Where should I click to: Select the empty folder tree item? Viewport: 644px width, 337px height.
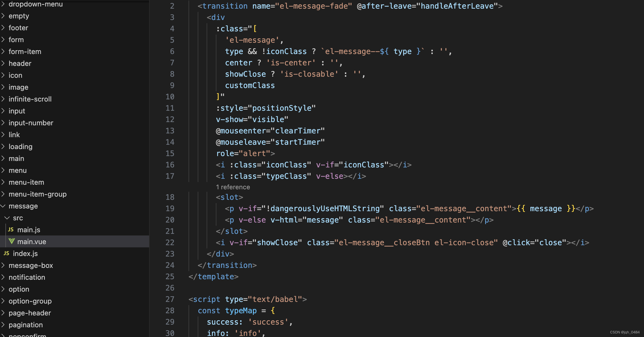point(19,16)
